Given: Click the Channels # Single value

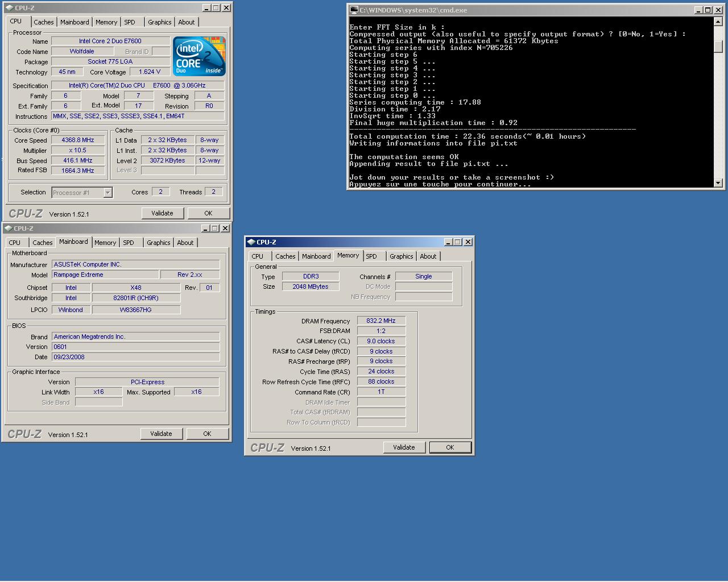Looking at the screenshot, I should [x=423, y=276].
